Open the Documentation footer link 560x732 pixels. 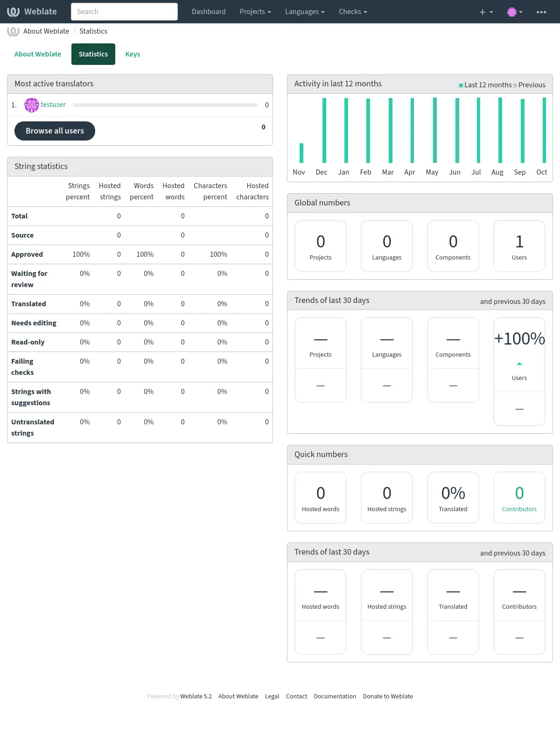coord(335,696)
